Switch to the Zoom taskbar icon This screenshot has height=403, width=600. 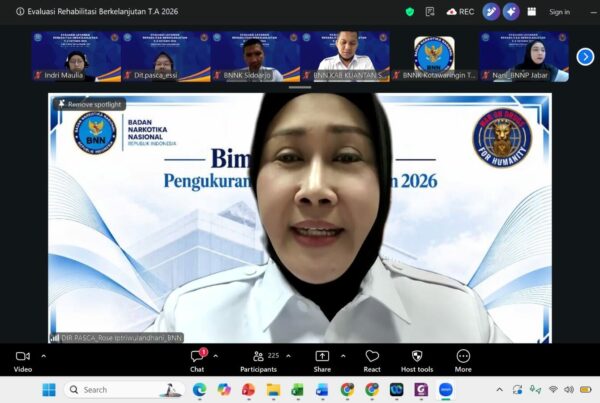coord(446,390)
